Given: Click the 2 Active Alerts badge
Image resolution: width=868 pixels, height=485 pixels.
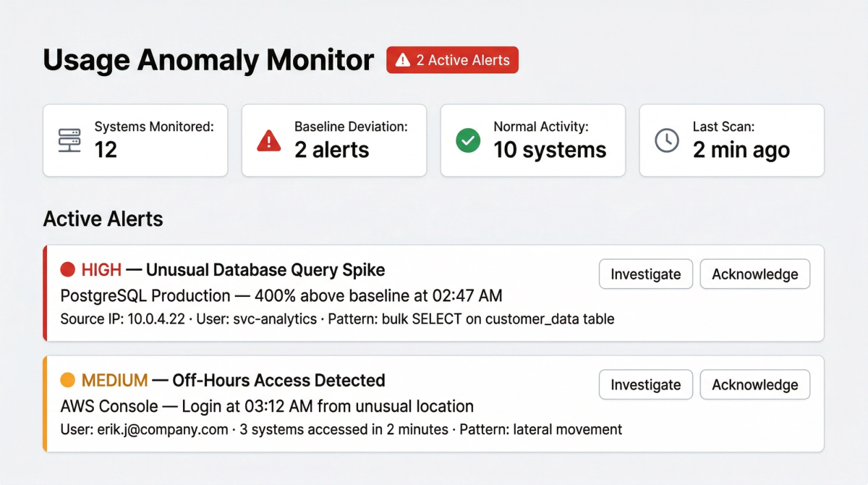Looking at the screenshot, I should click(x=452, y=60).
